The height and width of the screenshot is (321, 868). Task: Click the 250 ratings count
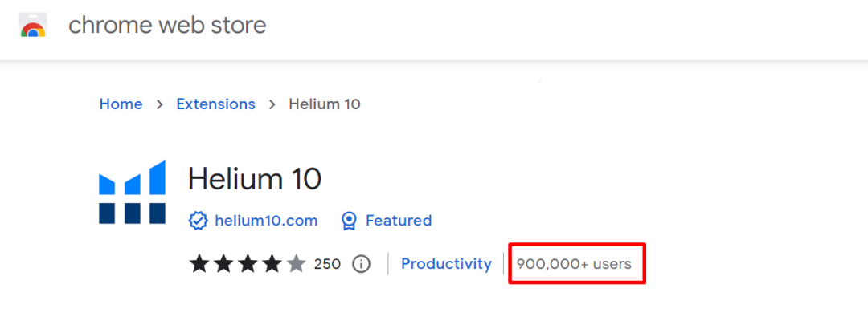pos(327,264)
